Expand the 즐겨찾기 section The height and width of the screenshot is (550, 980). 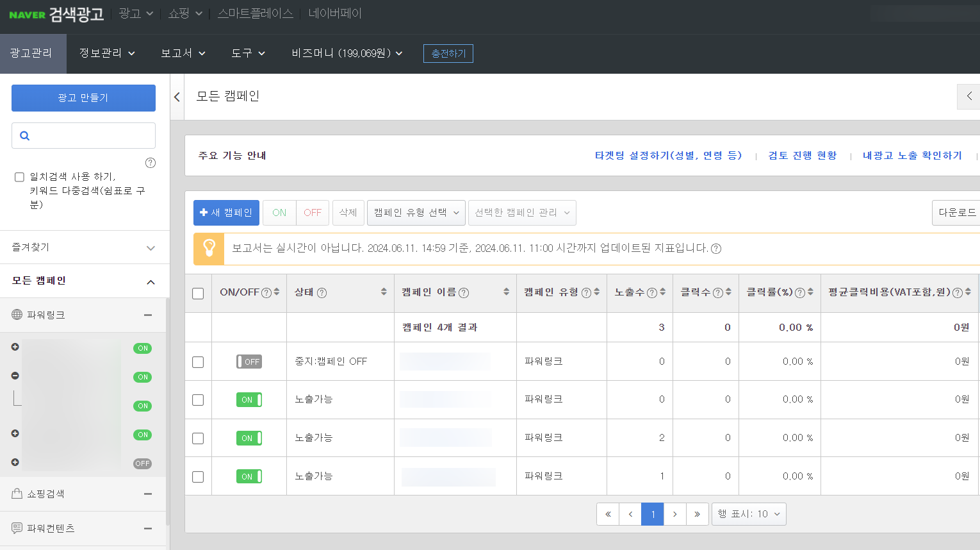click(x=83, y=247)
